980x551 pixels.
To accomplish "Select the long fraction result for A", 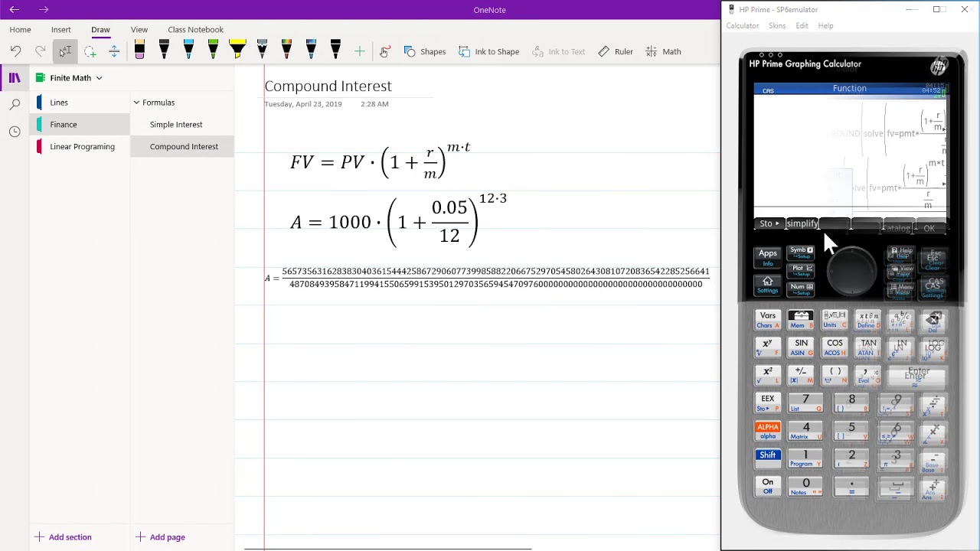I will [x=488, y=278].
